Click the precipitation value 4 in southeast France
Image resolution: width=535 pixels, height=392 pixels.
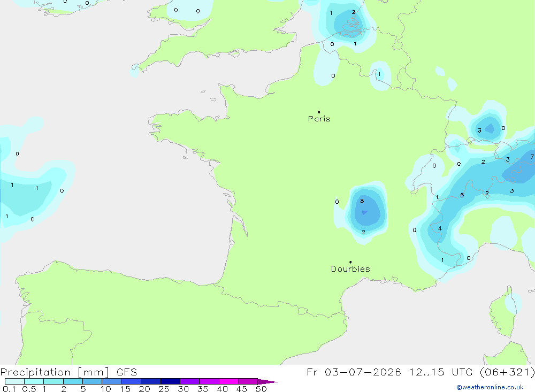(x=440, y=228)
